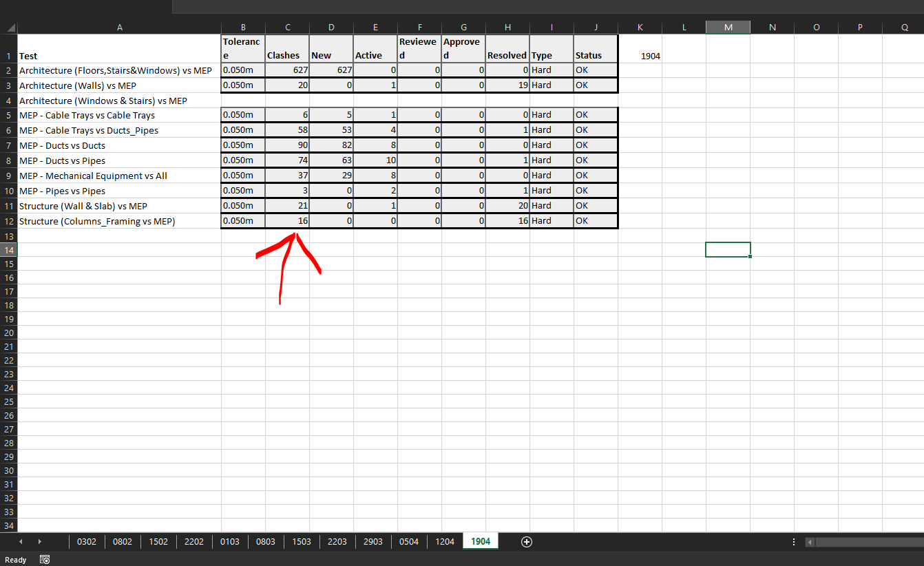Select column A by its header

tap(120, 28)
